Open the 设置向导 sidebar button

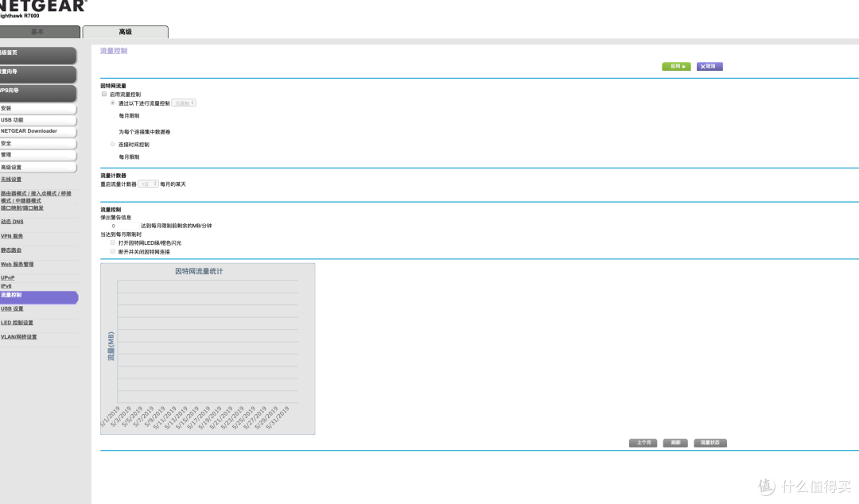pyautogui.click(x=38, y=74)
